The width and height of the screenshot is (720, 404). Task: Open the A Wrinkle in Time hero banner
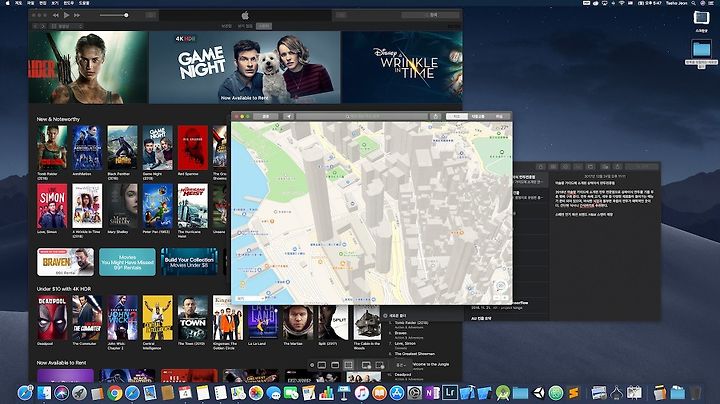click(402, 67)
